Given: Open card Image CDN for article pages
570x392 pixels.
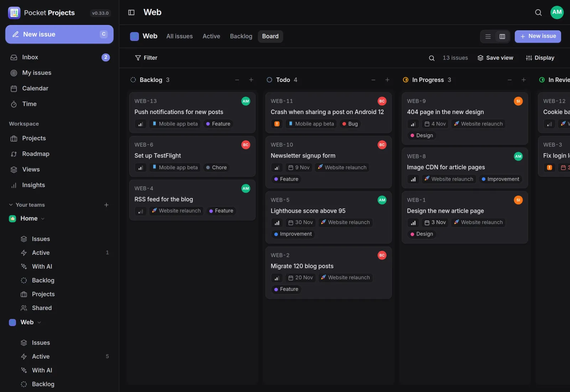Looking at the screenshot, I should click(x=465, y=168).
